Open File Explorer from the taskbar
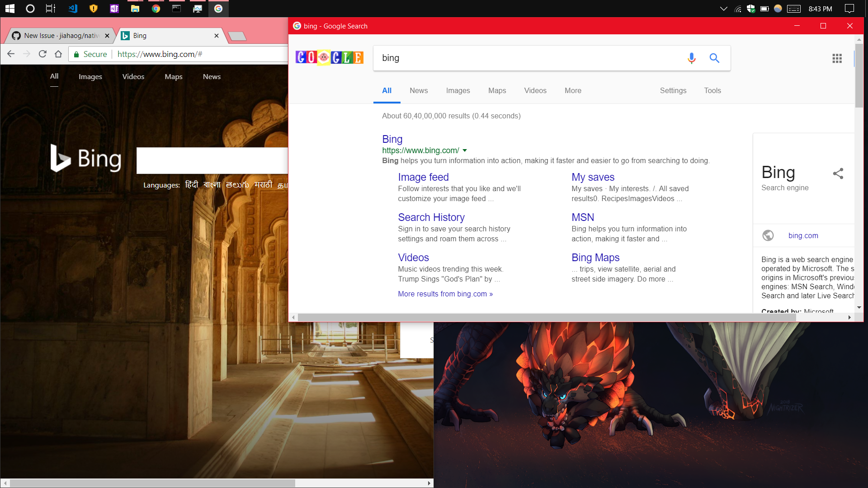This screenshot has width=868, height=488. (x=135, y=9)
